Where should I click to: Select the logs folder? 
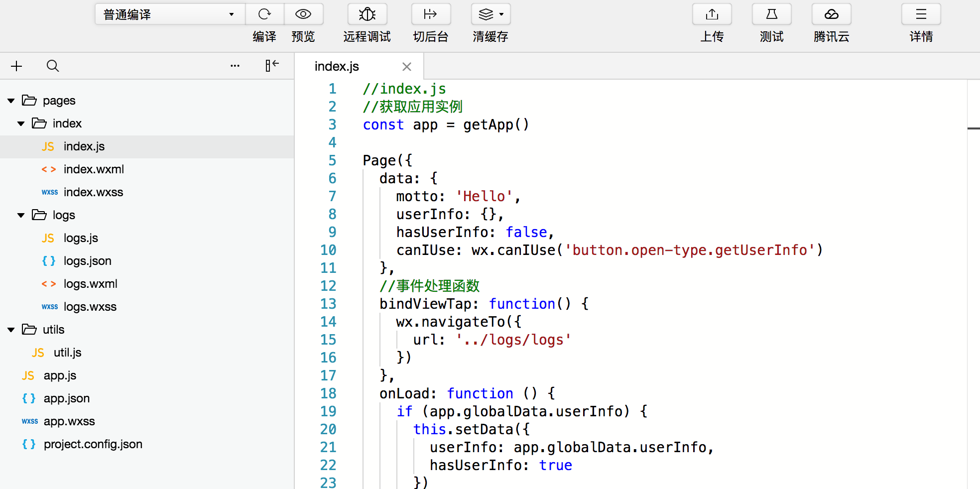tap(64, 215)
